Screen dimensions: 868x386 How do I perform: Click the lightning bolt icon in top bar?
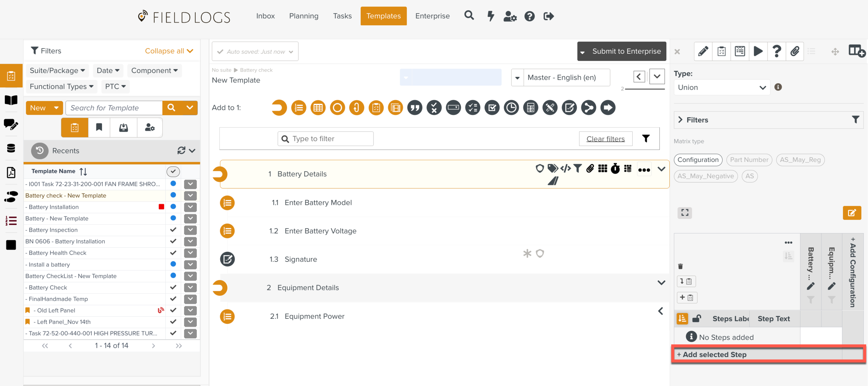(x=491, y=16)
